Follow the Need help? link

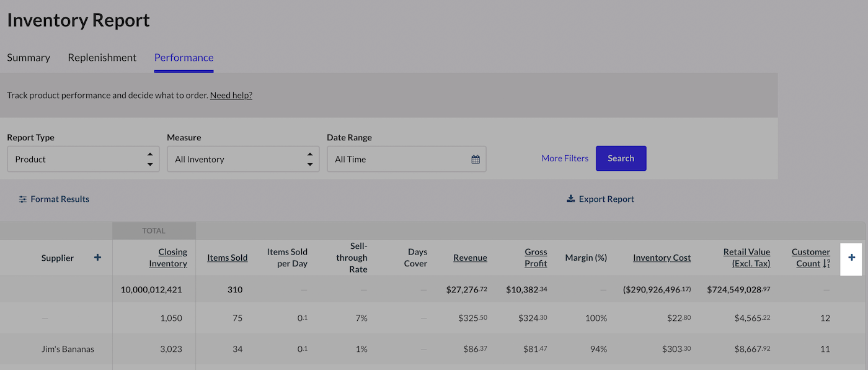[x=231, y=96]
